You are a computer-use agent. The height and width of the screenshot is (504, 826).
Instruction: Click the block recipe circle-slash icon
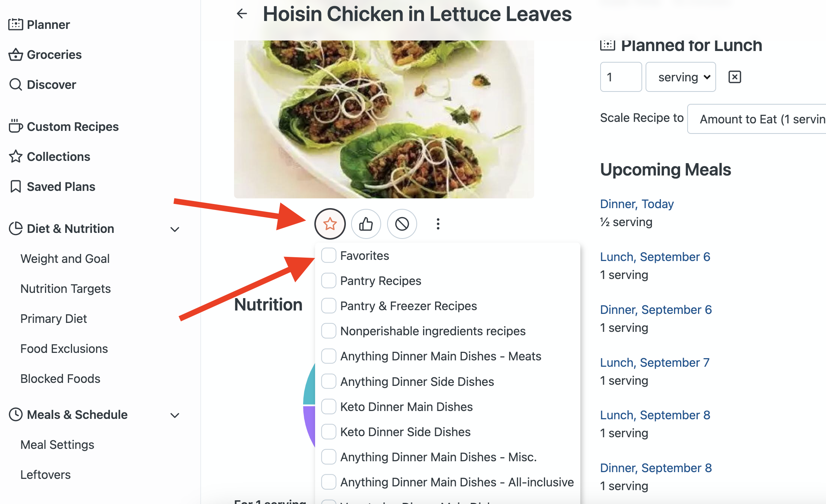coord(402,224)
